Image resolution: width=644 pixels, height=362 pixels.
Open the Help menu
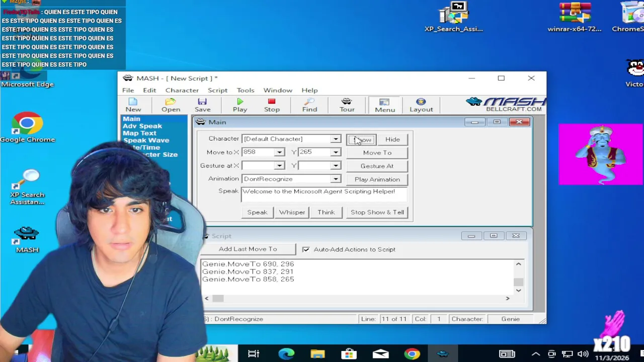309,90
